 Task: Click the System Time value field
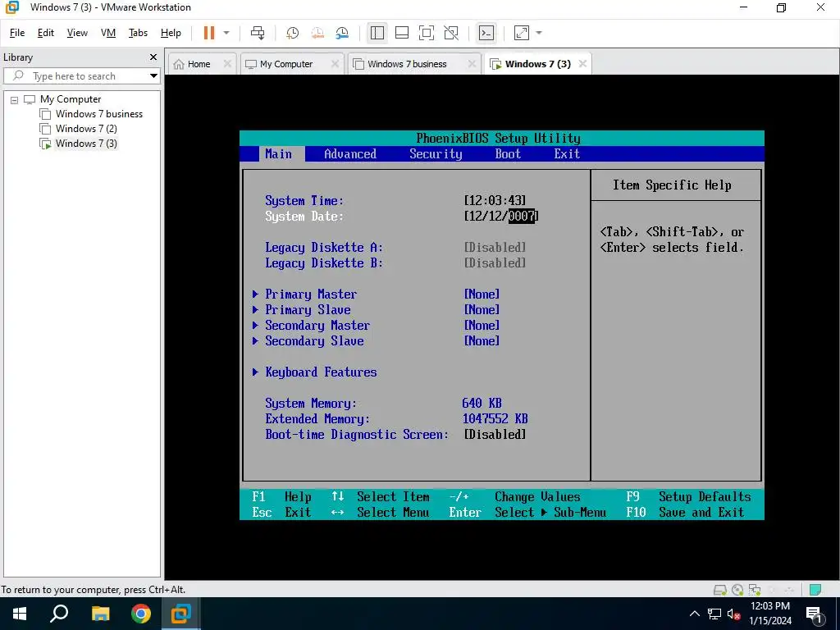coord(495,200)
